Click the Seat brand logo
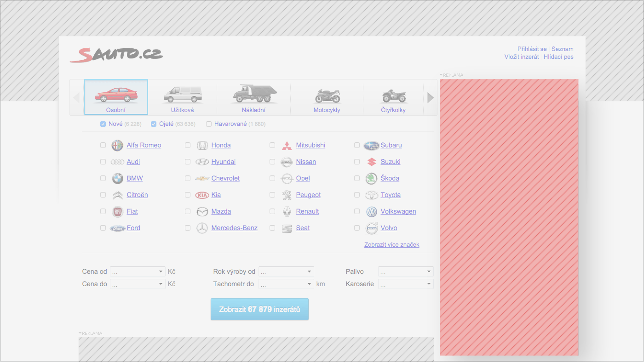 coord(287,228)
